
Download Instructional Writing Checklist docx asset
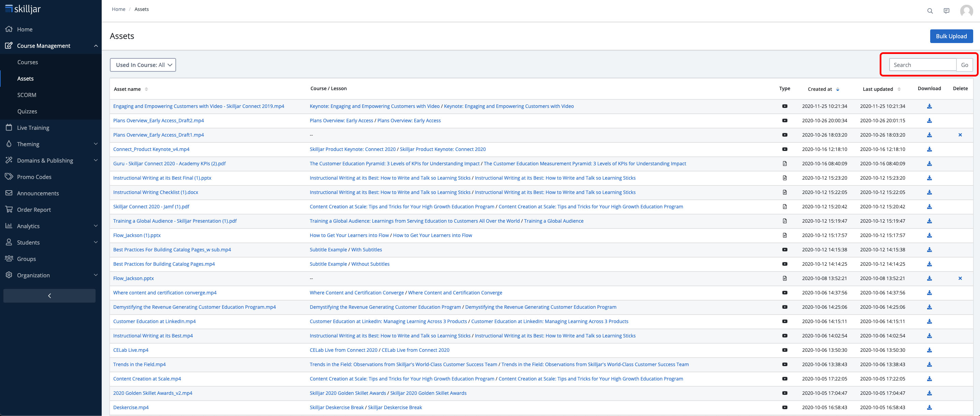929,192
